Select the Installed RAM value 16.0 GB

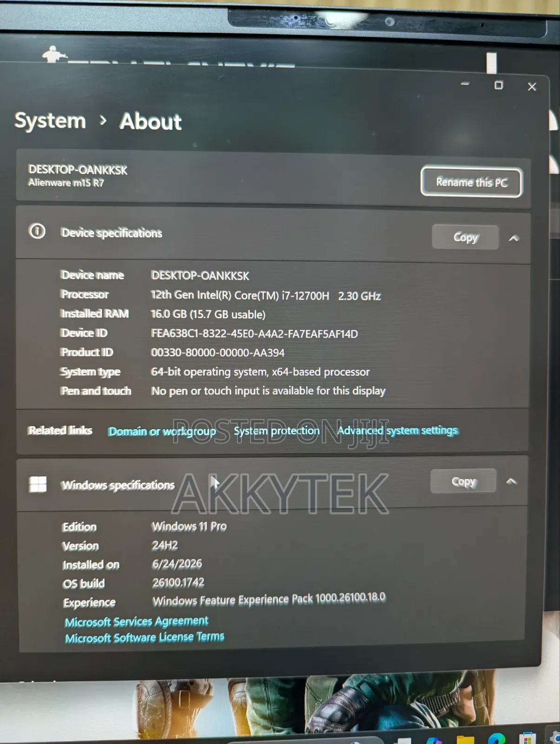(x=208, y=314)
